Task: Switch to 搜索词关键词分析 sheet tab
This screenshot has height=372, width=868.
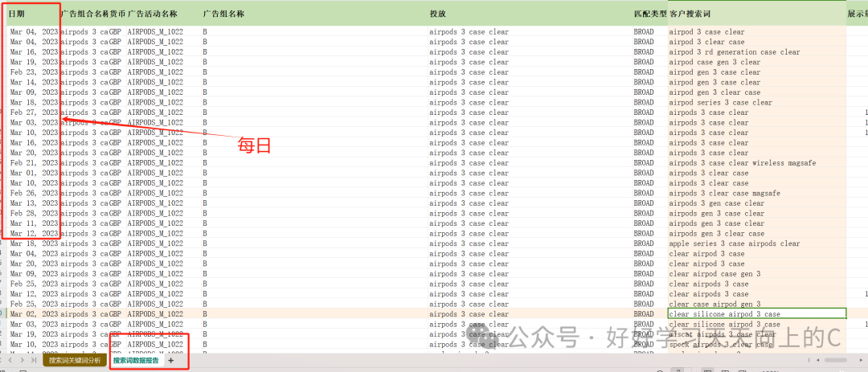Action: point(75,361)
